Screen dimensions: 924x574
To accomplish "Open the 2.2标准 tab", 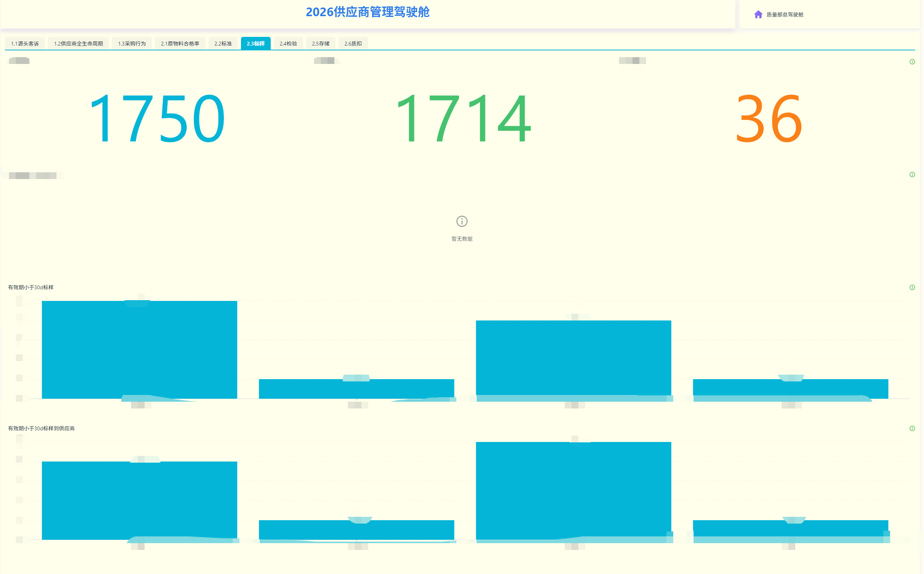I will pos(223,44).
